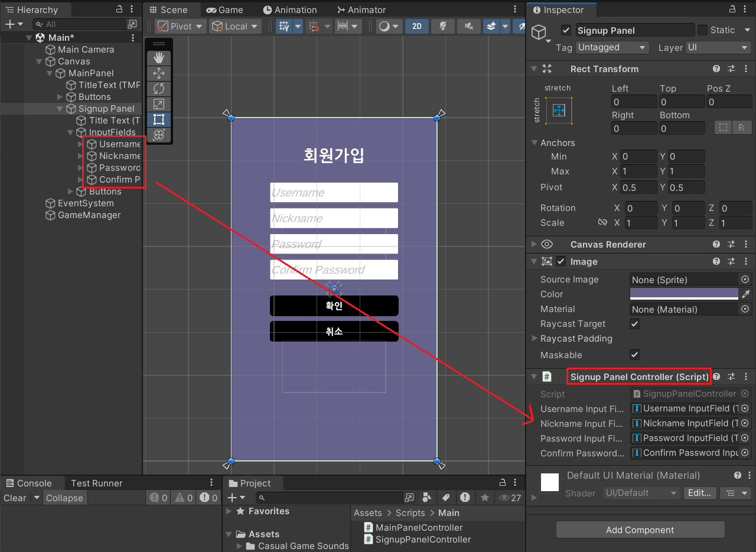Toggle hidden packages visibility eye in Project
The width and height of the screenshot is (756, 552).
[x=510, y=498]
